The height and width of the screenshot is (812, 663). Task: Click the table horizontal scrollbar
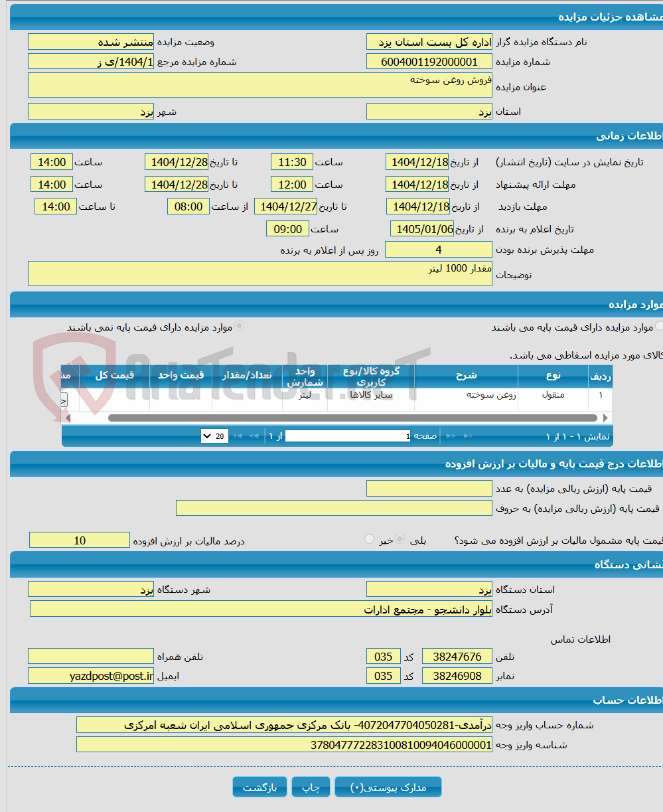[353, 418]
